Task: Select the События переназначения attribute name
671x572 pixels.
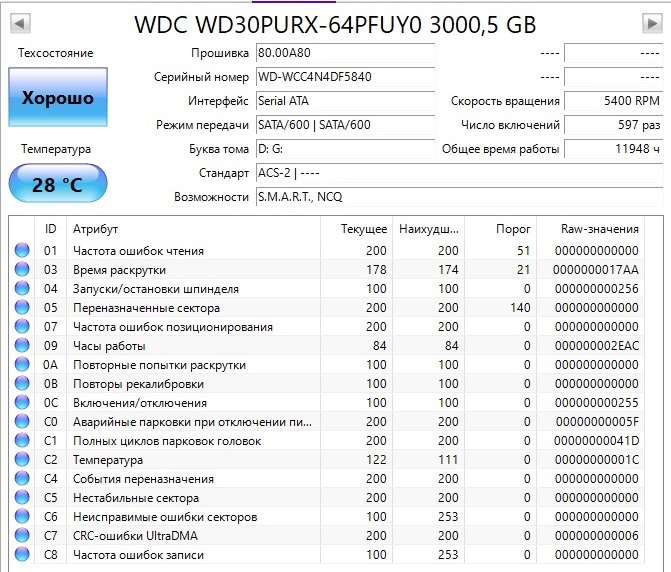Action: coord(143,479)
